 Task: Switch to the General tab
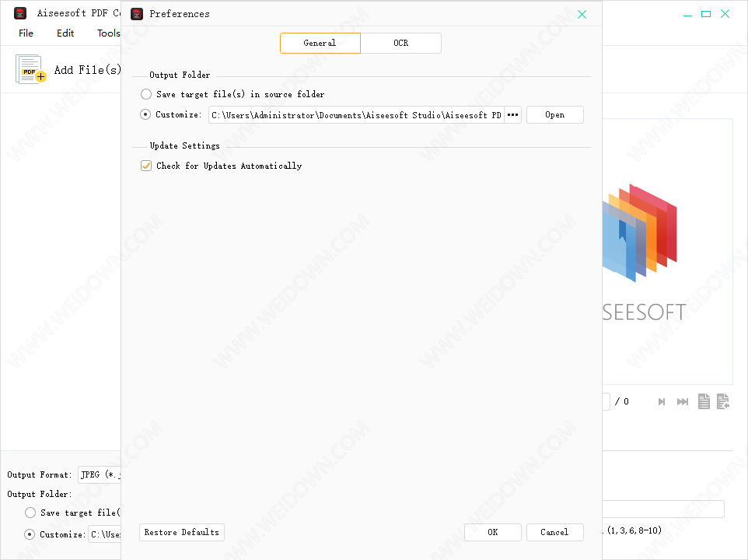pos(320,43)
